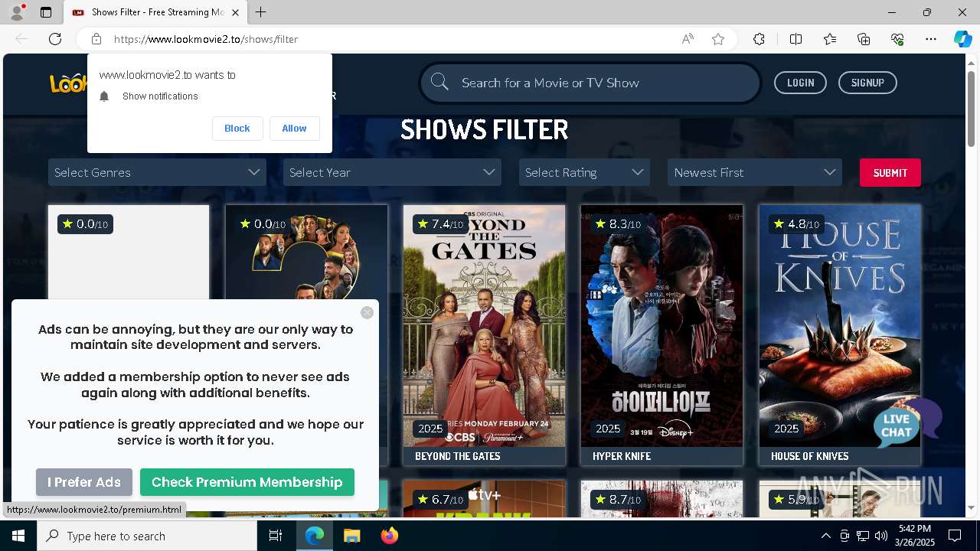The width and height of the screenshot is (980, 551).
Task: Expand the Select Rating dropdown
Action: (584, 172)
